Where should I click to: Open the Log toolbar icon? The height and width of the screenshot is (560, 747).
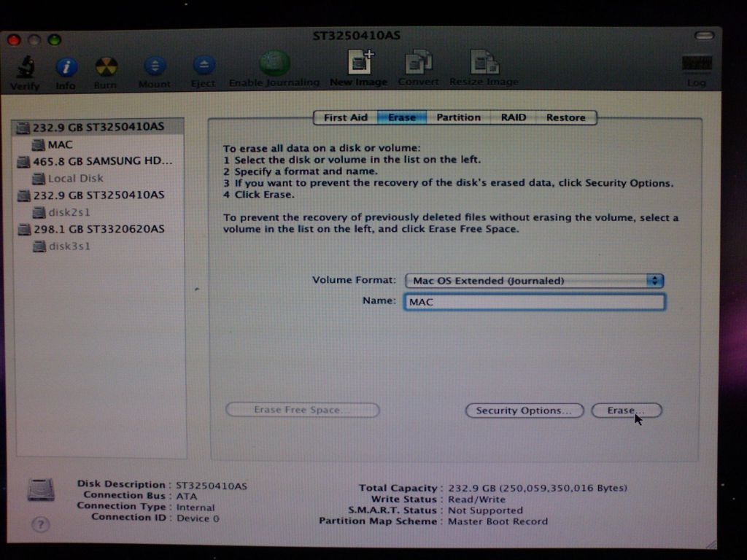click(x=697, y=64)
